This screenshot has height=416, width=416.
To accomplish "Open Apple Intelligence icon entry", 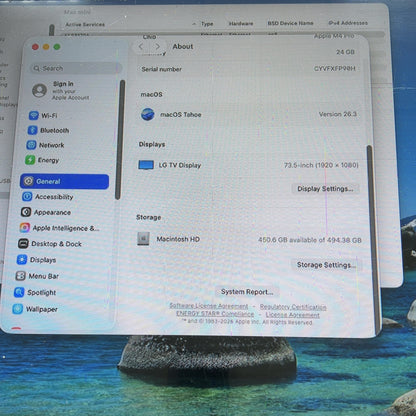I will [25, 228].
